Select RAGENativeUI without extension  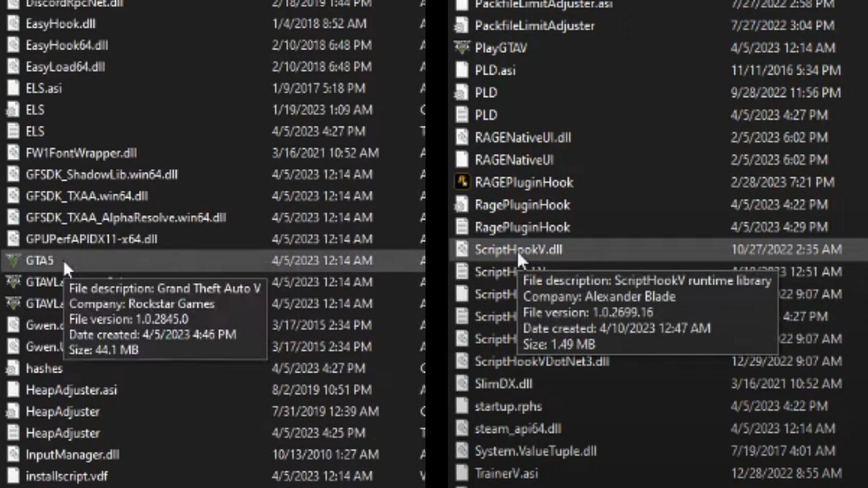[x=514, y=160]
